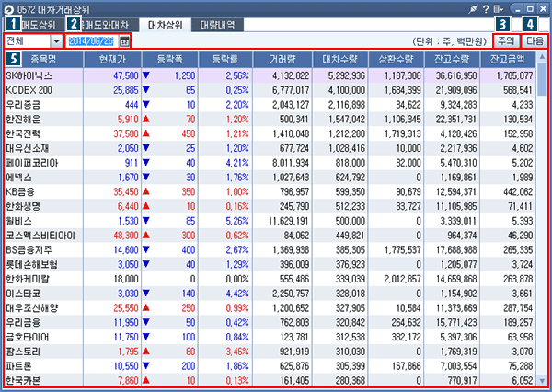Image resolution: width=552 pixels, height=392 pixels.
Task: Select the 윌비스 stock name
Action: click(18, 221)
